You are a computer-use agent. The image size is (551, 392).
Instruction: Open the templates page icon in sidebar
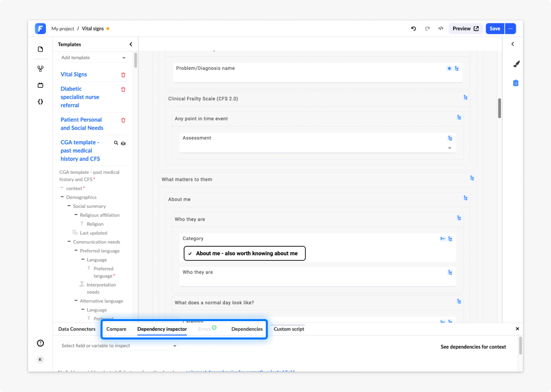(x=40, y=49)
